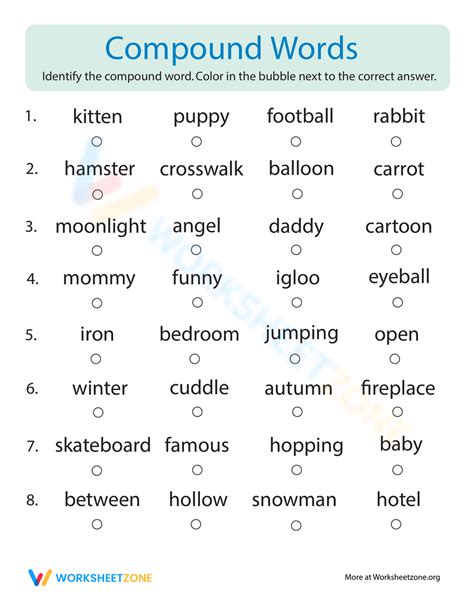Select the word cartoon
Viewport: 474px width, 598px height.
pyautogui.click(x=398, y=227)
